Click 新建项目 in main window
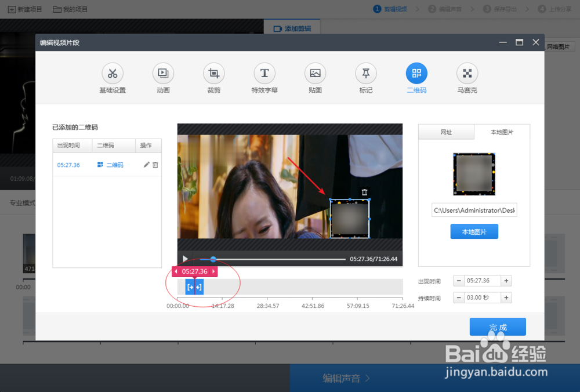The width and height of the screenshot is (580, 392). point(25,9)
